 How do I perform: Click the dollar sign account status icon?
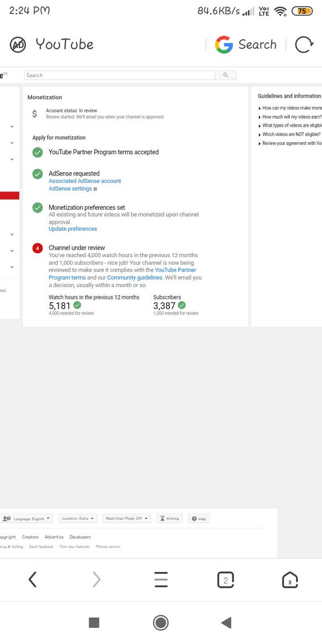(35, 114)
